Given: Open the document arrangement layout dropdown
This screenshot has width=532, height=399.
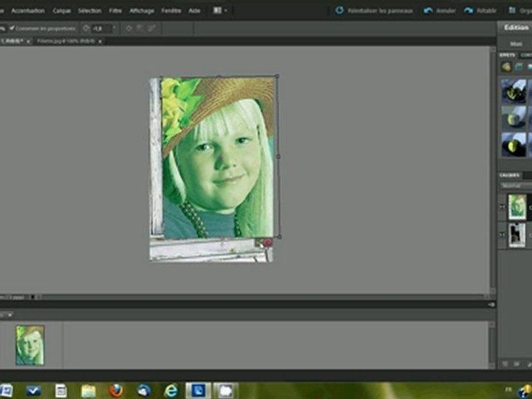Looking at the screenshot, I should [x=220, y=11].
